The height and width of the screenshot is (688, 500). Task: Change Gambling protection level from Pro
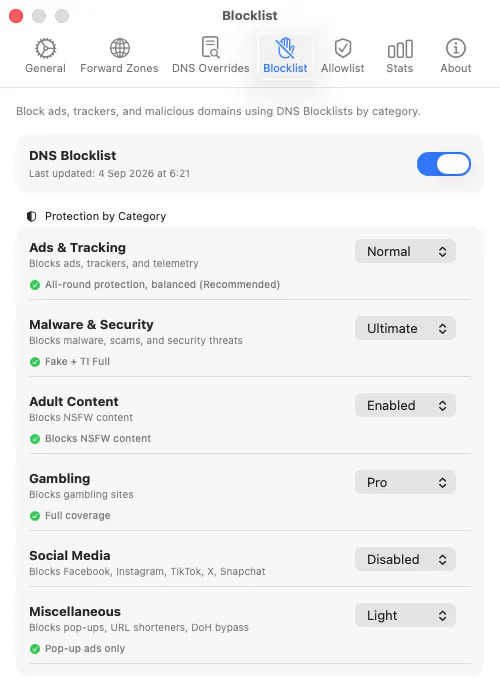click(x=405, y=482)
